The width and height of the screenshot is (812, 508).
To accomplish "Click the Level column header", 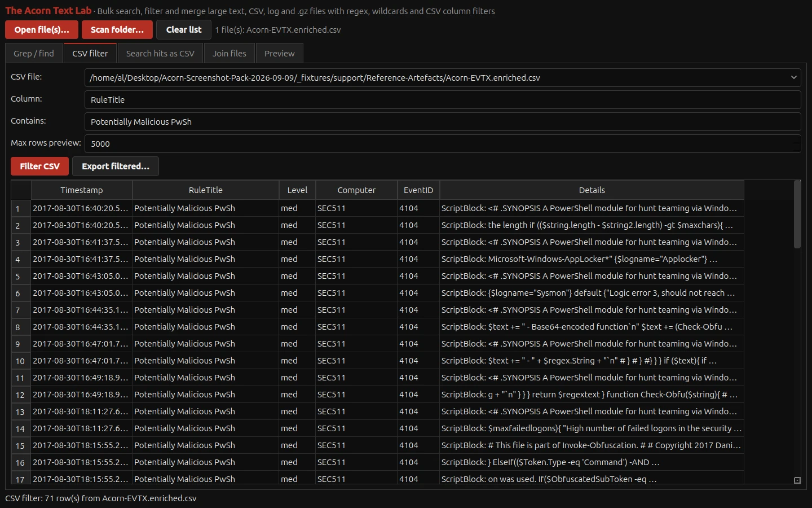I will coord(297,190).
